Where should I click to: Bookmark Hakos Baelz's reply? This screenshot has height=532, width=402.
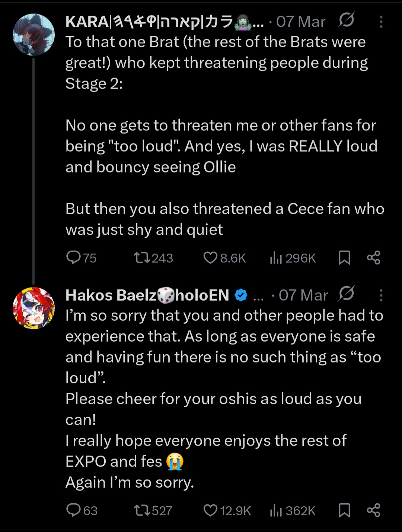click(344, 510)
